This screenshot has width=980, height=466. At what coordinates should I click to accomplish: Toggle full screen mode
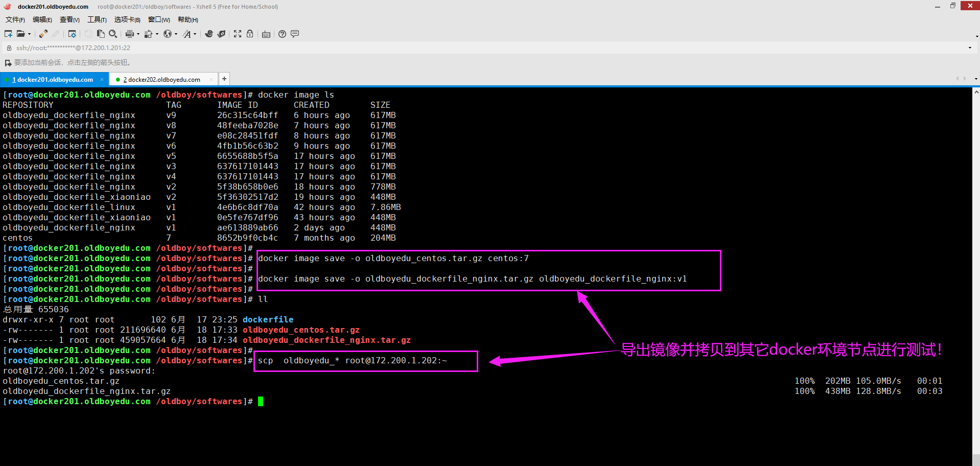pos(238,34)
